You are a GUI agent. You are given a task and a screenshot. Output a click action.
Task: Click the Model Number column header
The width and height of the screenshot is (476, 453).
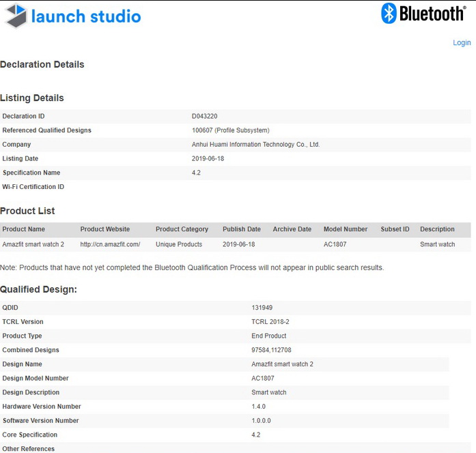pyautogui.click(x=346, y=229)
